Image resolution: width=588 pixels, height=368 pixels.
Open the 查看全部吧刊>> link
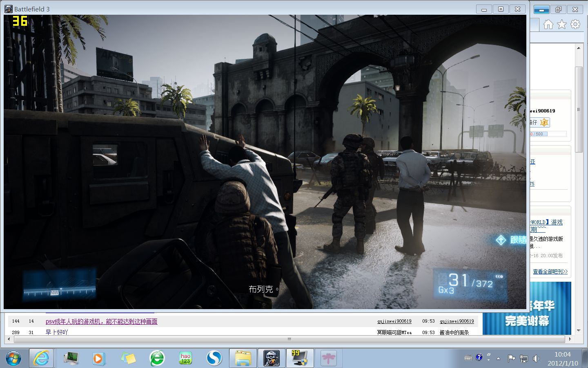pos(550,272)
